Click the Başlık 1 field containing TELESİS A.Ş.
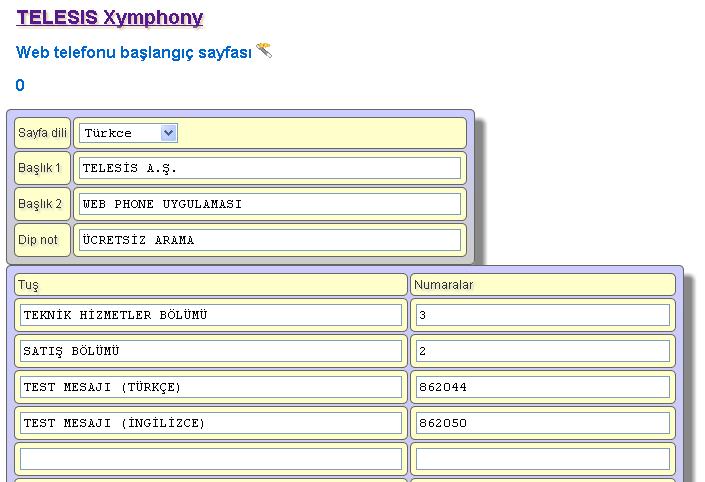This screenshot has width=705, height=482. click(270, 168)
